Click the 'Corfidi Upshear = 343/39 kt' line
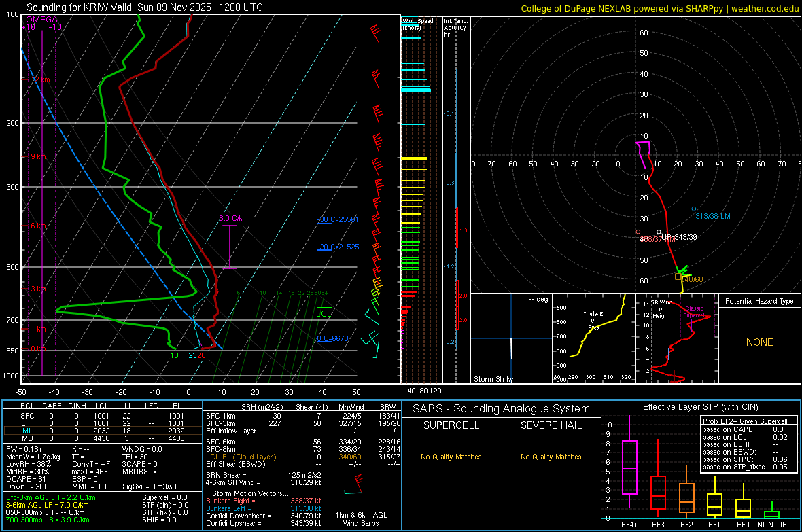Viewport: 802px width, 532px height. (x=264, y=523)
